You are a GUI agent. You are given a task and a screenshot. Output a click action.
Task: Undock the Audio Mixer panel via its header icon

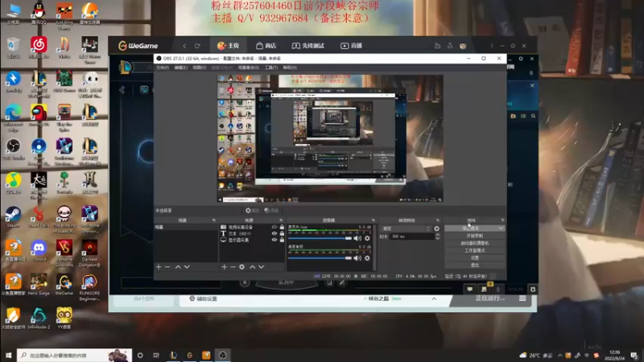(x=373, y=220)
